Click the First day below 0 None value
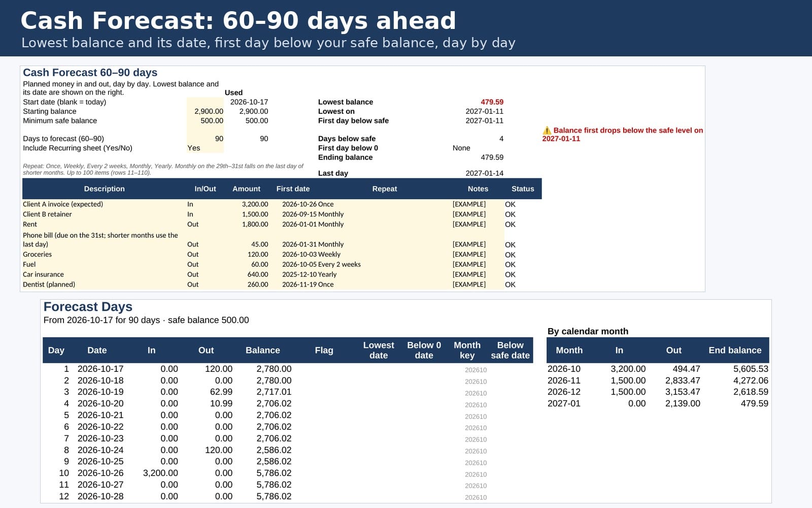812x508 pixels. 461,148
